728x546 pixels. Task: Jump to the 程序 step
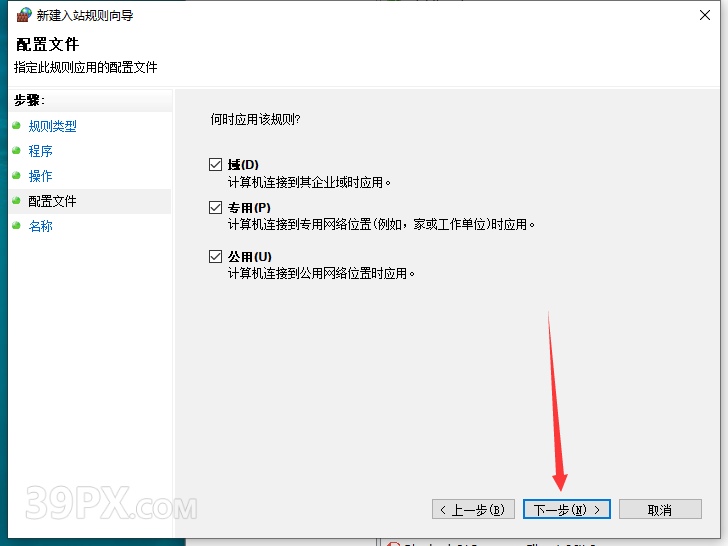click(x=40, y=151)
